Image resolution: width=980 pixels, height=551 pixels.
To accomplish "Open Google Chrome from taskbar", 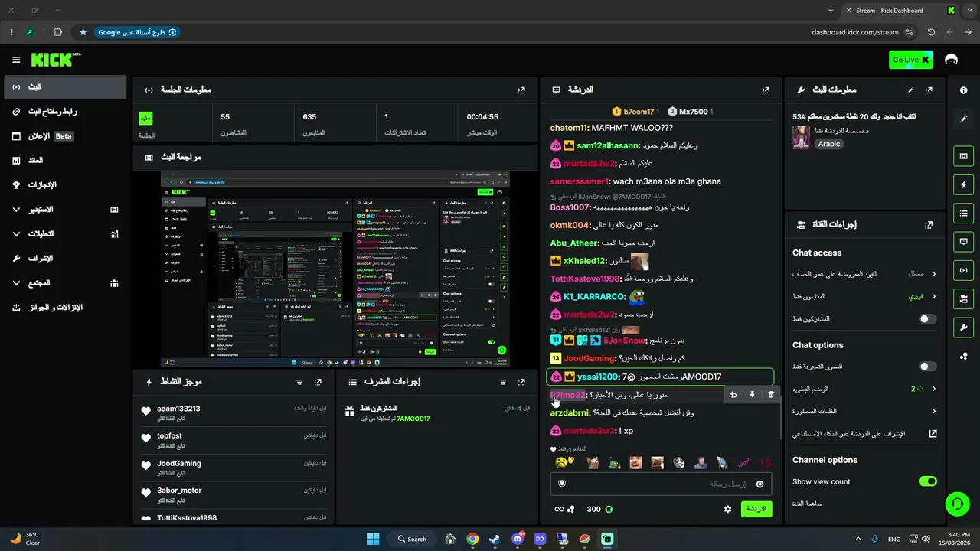I will [x=472, y=539].
